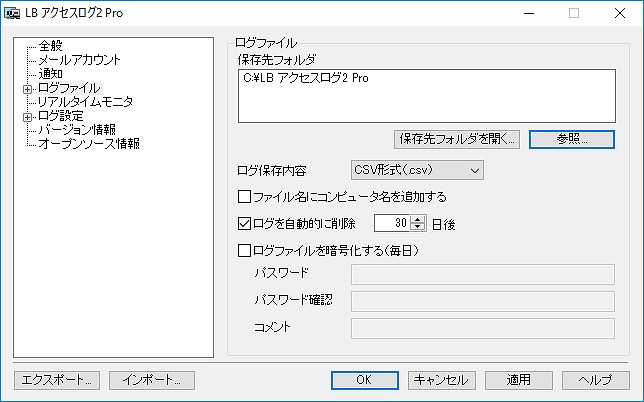Open the ログ保存内容 CSV形式 dropdown
This screenshot has width=644, height=402.
[417, 170]
